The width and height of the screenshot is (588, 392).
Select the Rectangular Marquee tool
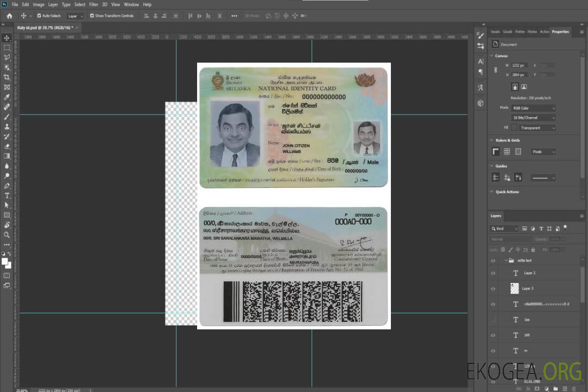7,48
